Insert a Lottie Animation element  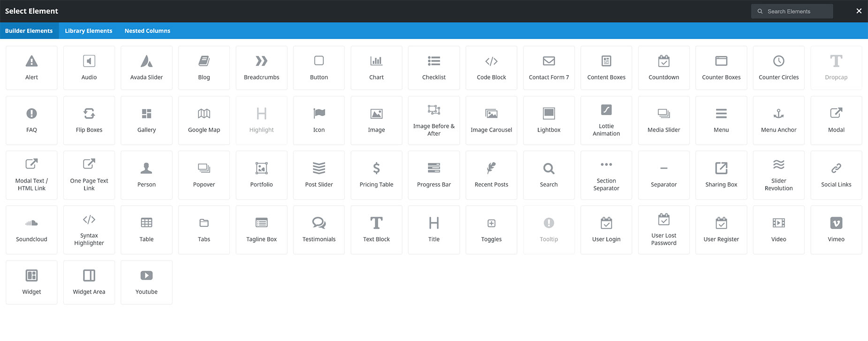tap(606, 120)
